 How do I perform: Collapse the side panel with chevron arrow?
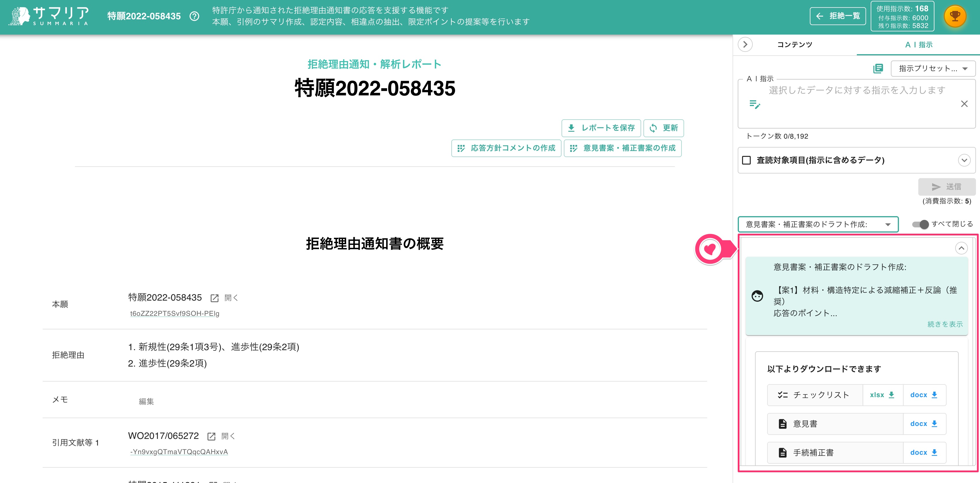pyautogui.click(x=745, y=44)
